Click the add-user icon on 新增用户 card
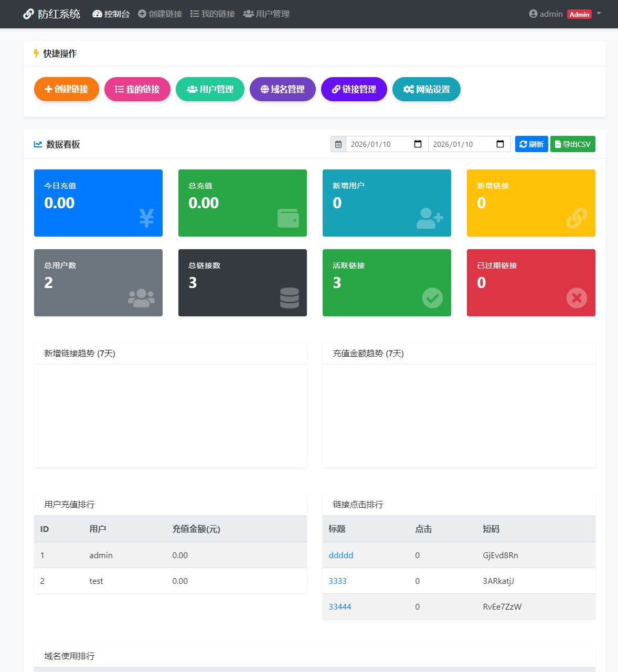 [430, 218]
